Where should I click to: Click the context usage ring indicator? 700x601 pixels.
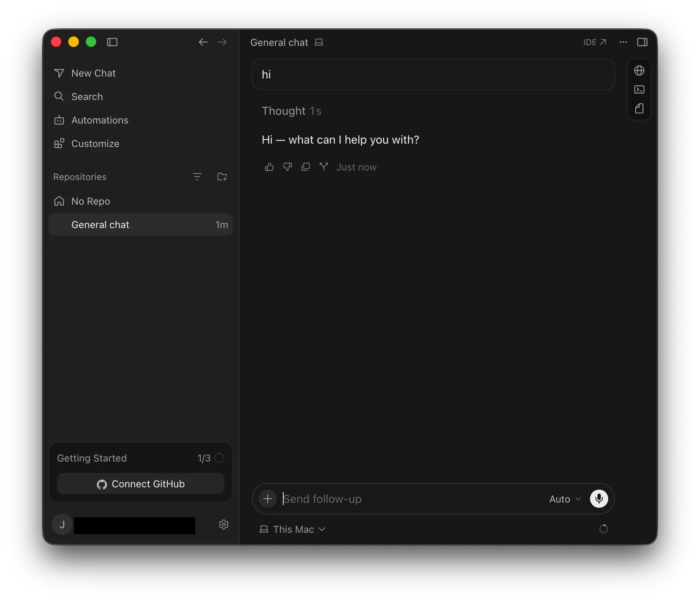tap(604, 529)
